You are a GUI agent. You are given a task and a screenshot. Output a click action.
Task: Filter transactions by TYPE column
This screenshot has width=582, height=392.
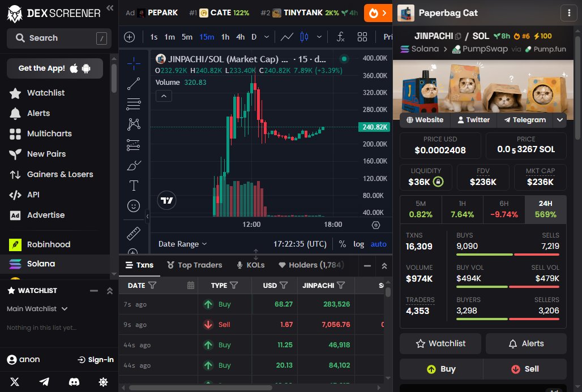[234, 285]
